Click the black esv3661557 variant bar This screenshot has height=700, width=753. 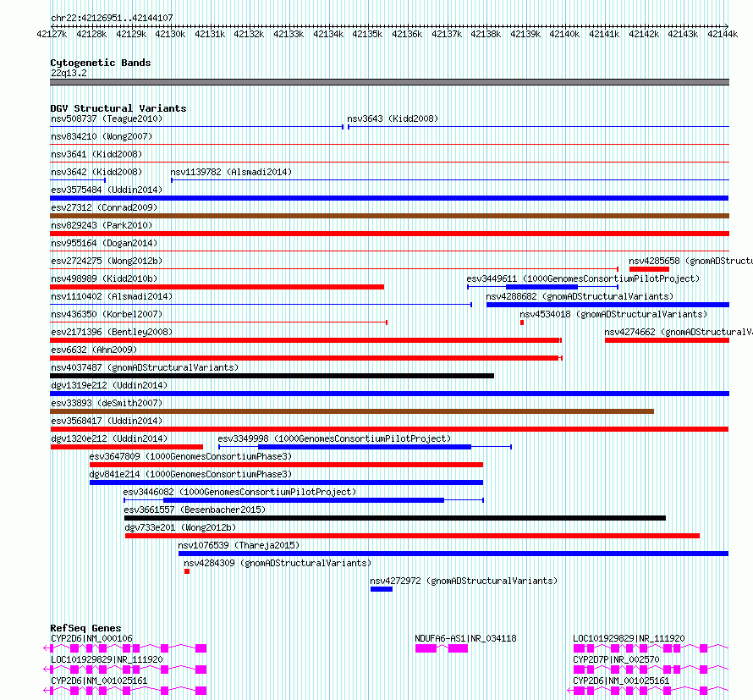pos(395,518)
